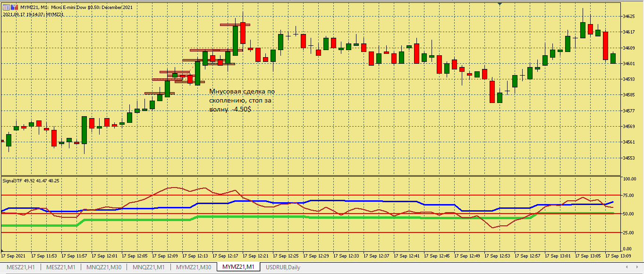
Task: Click the Signal3TF indicator label
Action: click(31, 180)
